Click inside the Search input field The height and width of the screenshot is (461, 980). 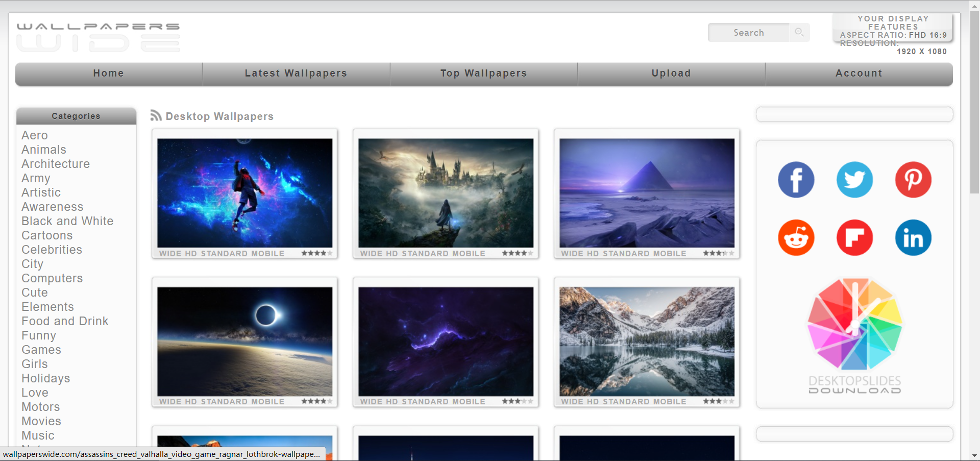click(x=749, y=32)
